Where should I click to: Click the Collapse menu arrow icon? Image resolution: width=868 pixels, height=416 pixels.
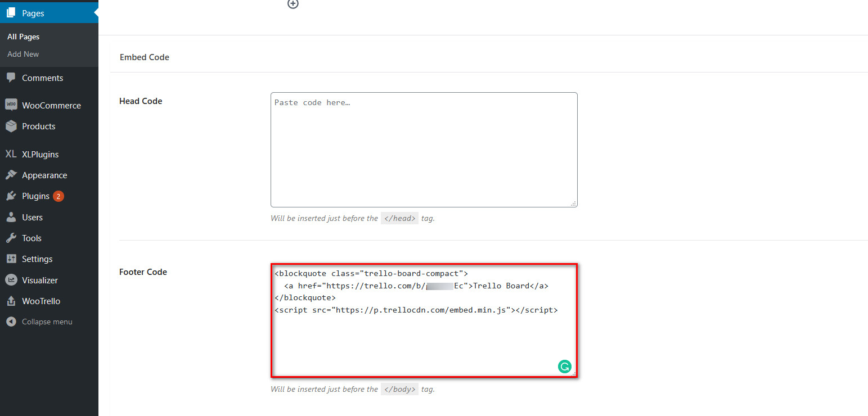tap(11, 322)
